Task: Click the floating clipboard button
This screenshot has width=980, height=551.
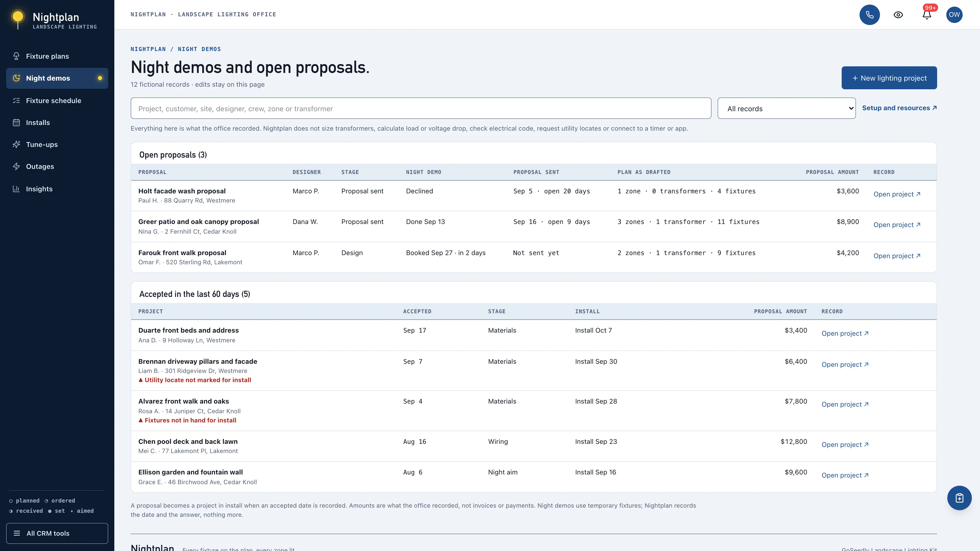Action: click(x=959, y=498)
